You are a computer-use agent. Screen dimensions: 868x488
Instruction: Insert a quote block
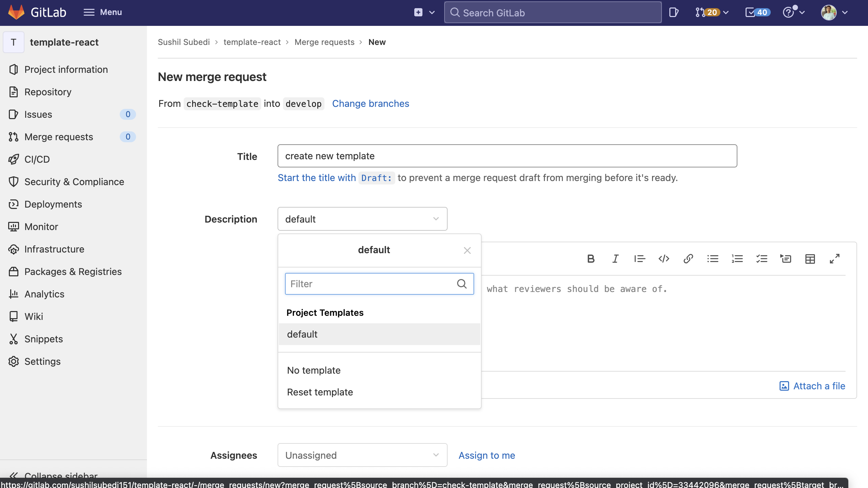click(639, 259)
